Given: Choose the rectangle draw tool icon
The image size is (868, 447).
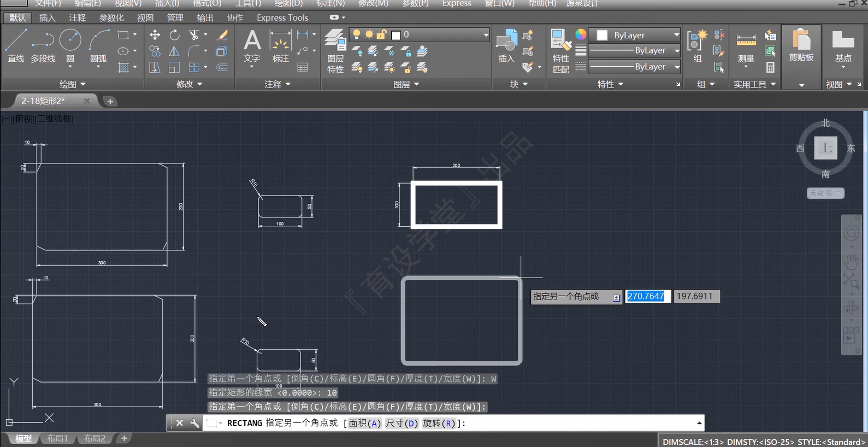Looking at the screenshot, I should tap(123, 35).
